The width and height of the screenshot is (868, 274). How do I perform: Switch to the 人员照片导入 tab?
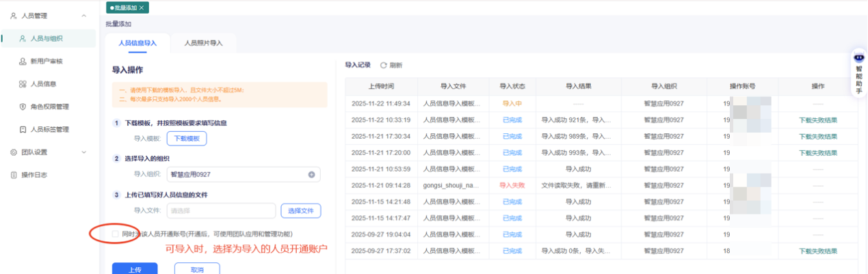coord(203,42)
